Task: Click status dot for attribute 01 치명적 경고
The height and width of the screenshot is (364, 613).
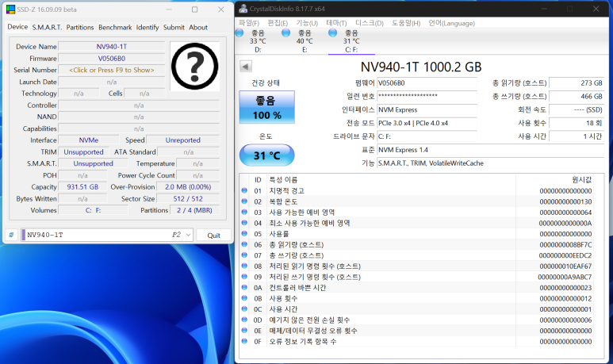Action: click(244, 190)
